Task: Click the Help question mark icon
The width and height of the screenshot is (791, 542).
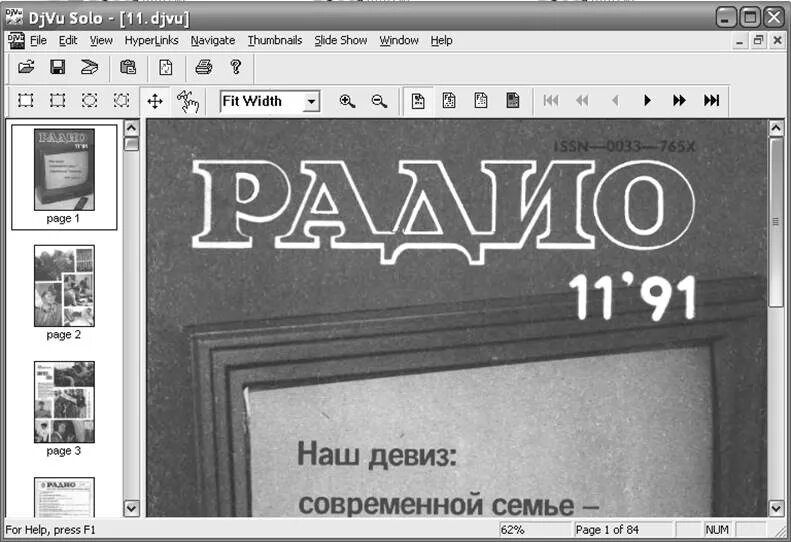Action: click(x=236, y=67)
